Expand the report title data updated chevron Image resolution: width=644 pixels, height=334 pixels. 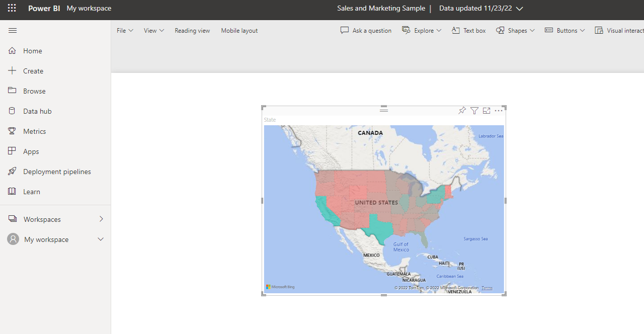point(520,9)
